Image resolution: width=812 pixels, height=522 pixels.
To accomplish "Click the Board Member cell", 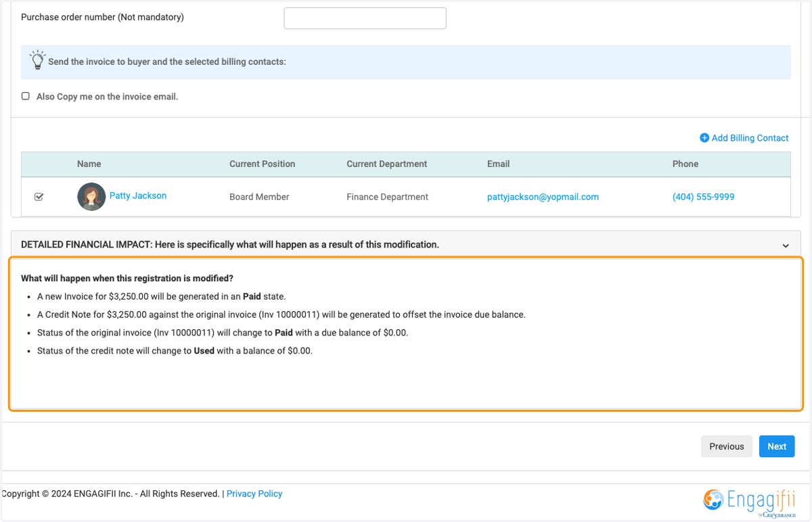I will click(x=259, y=197).
